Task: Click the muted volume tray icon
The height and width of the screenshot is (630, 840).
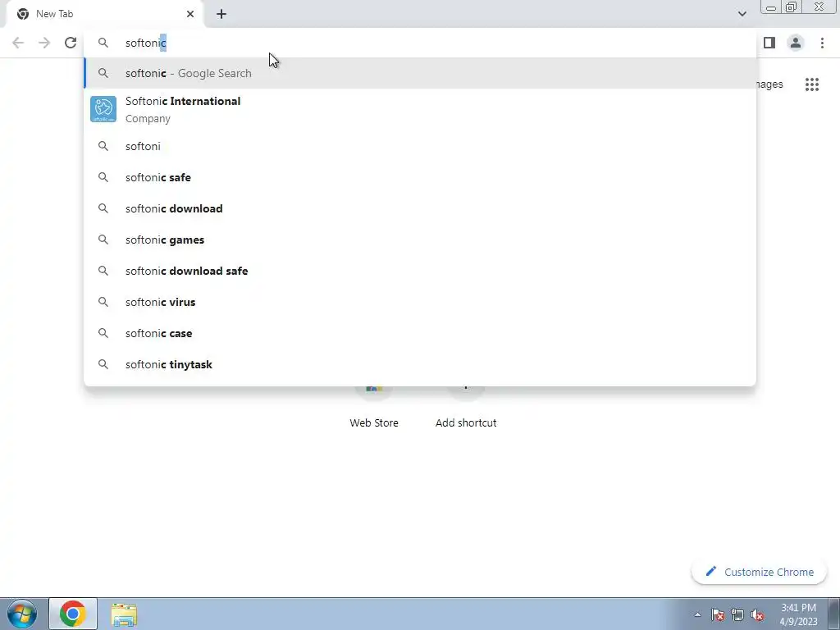Action: point(756,614)
